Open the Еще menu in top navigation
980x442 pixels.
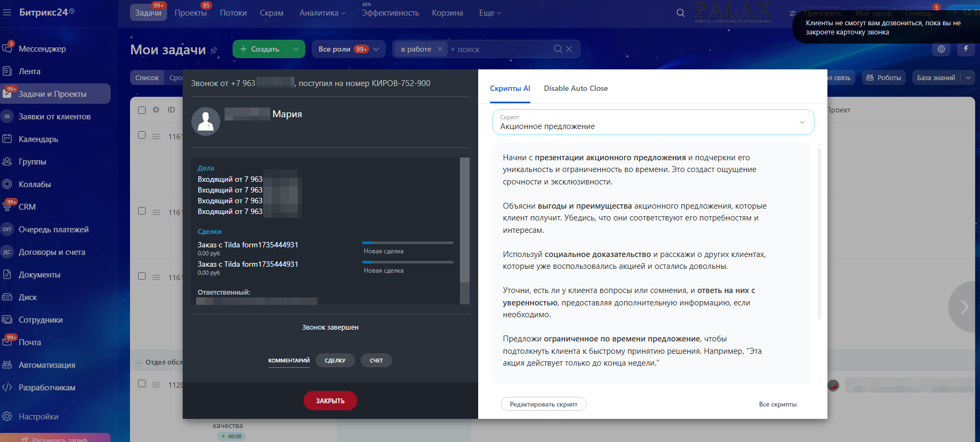click(490, 13)
